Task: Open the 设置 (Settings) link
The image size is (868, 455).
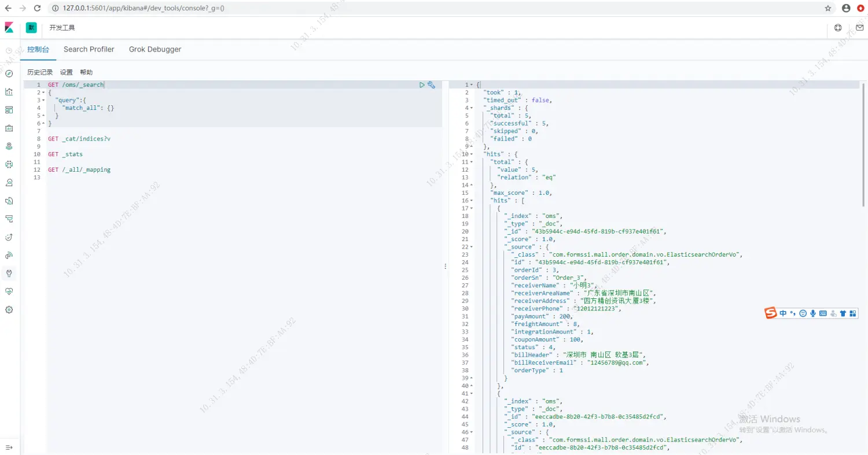Action: point(67,72)
